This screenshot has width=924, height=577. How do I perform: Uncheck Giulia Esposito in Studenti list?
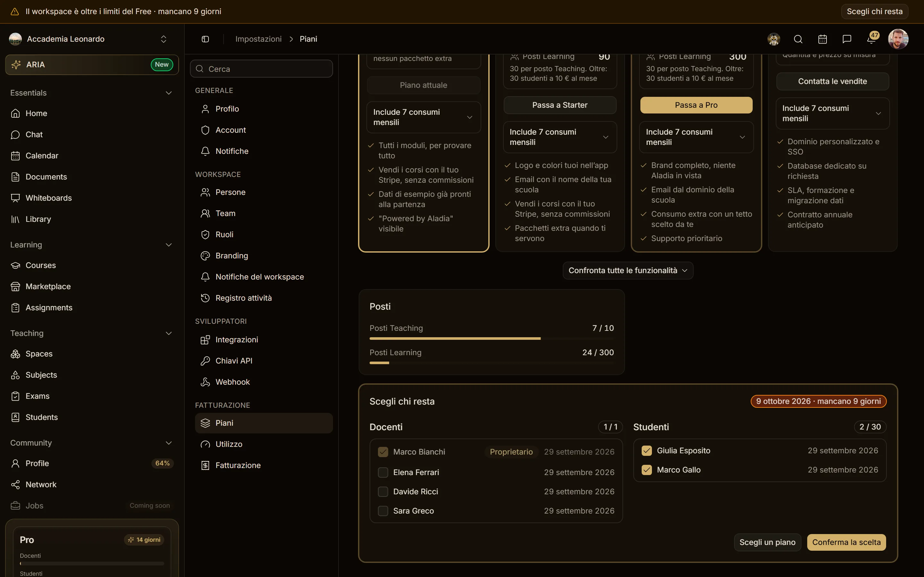pyautogui.click(x=646, y=451)
